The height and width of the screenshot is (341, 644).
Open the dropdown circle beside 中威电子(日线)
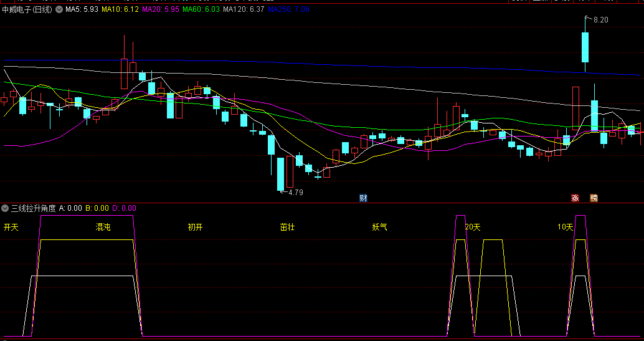click(x=59, y=9)
